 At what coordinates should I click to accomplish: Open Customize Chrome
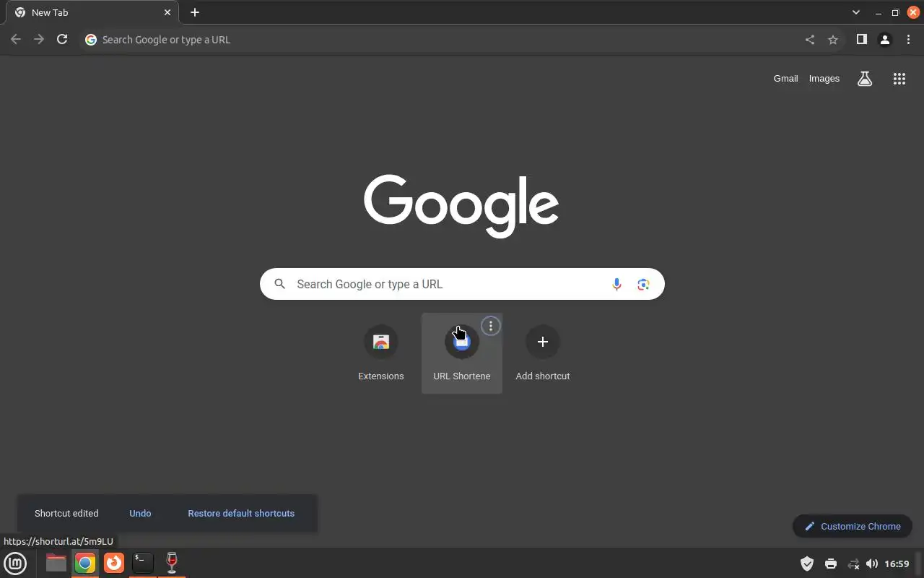click(853, 526)
